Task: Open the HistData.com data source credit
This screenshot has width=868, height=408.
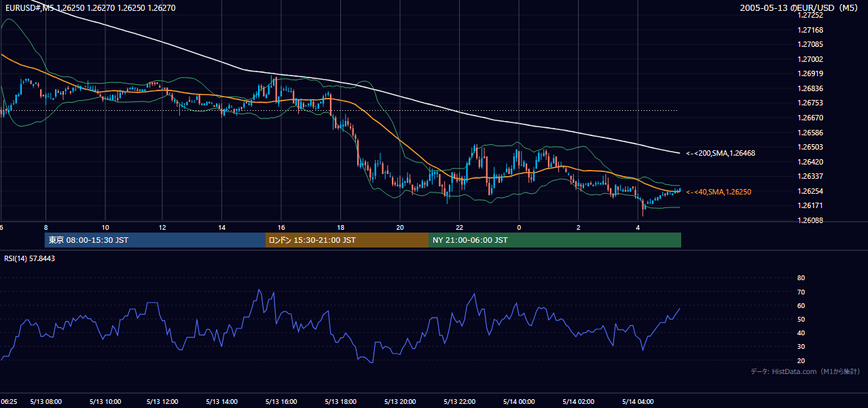Action: click(806, 371)
